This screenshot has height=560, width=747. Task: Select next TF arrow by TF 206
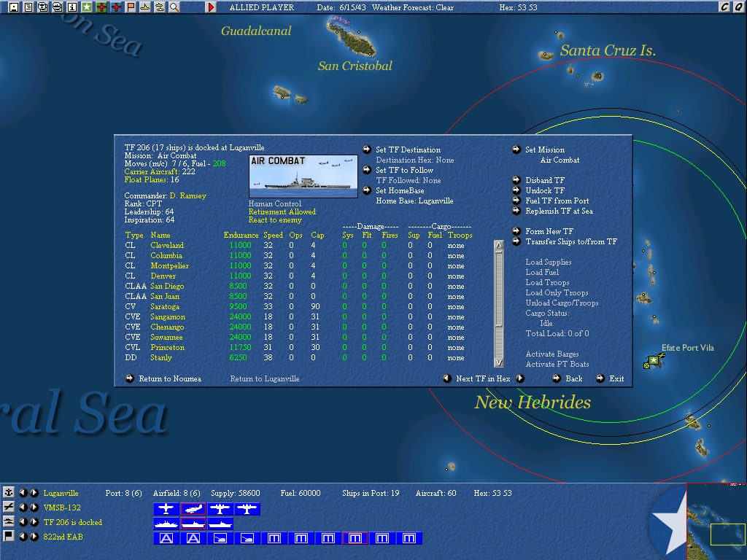(x=34, y=522)
